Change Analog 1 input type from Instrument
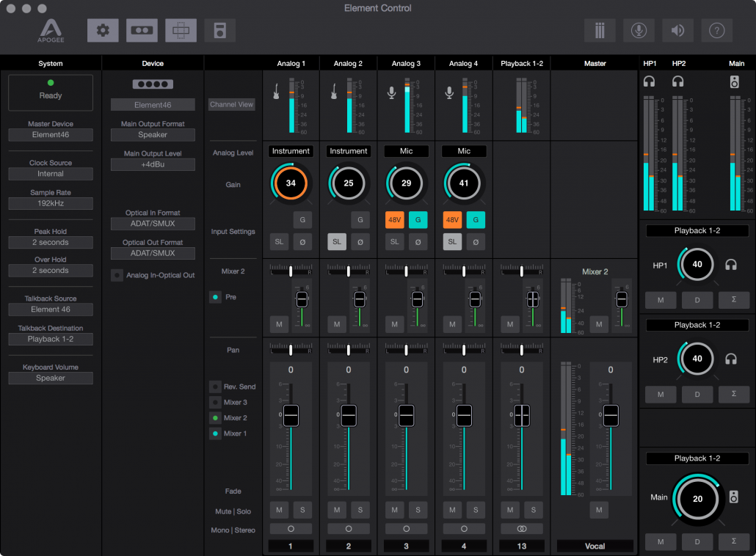Screen dimensions: 756x556 tap(291, 151)
